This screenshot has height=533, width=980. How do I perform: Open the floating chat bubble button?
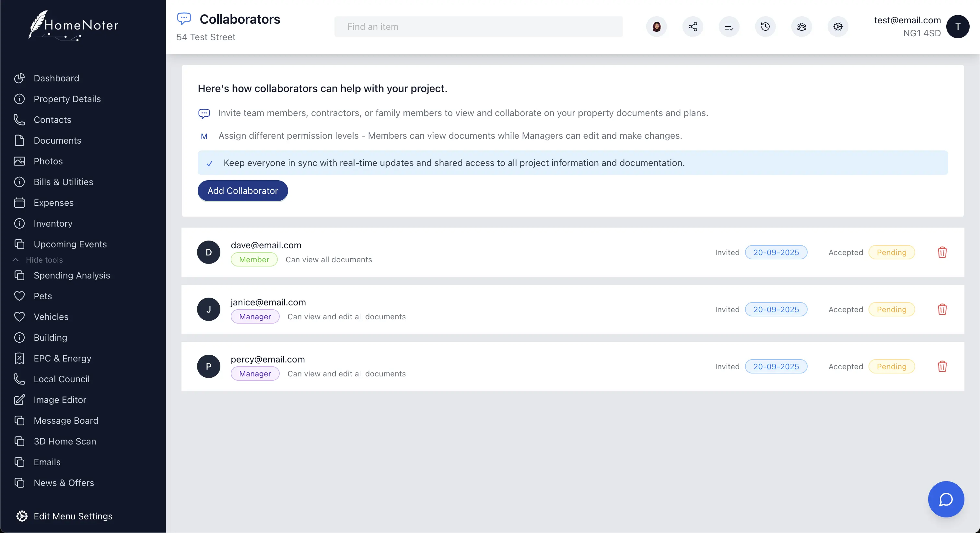[946, 499]
